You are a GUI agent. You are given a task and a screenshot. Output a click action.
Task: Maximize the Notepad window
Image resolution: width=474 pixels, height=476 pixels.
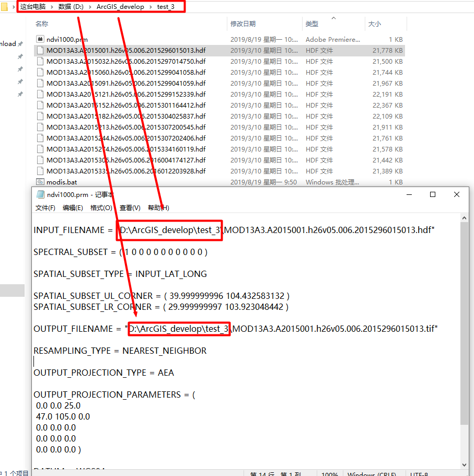coord(433,194)
